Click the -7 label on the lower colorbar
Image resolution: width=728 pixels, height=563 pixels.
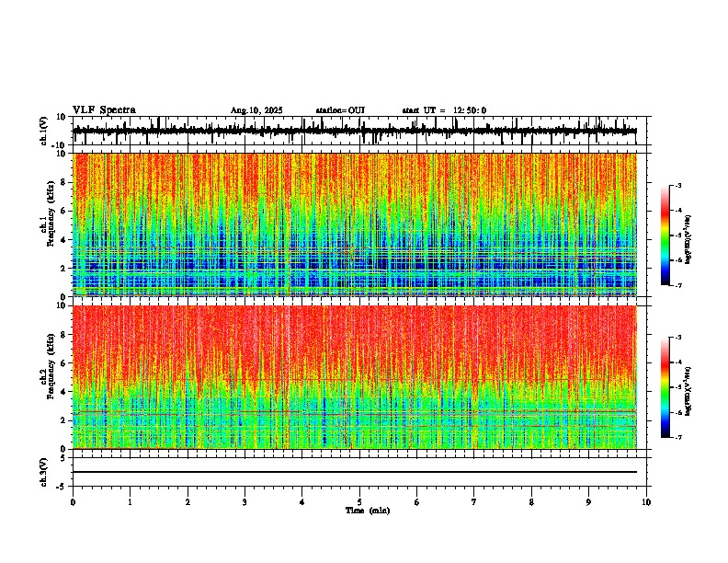tap(677, 437)
